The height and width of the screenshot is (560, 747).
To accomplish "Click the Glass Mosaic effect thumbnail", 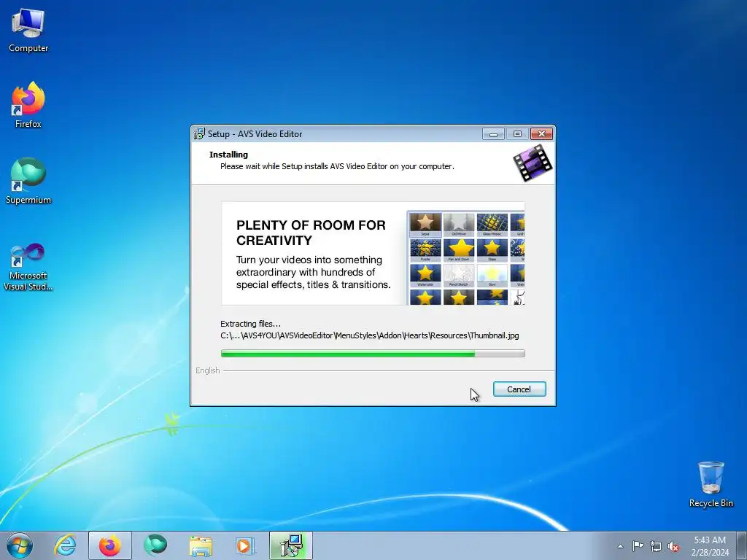I will 492,225.
